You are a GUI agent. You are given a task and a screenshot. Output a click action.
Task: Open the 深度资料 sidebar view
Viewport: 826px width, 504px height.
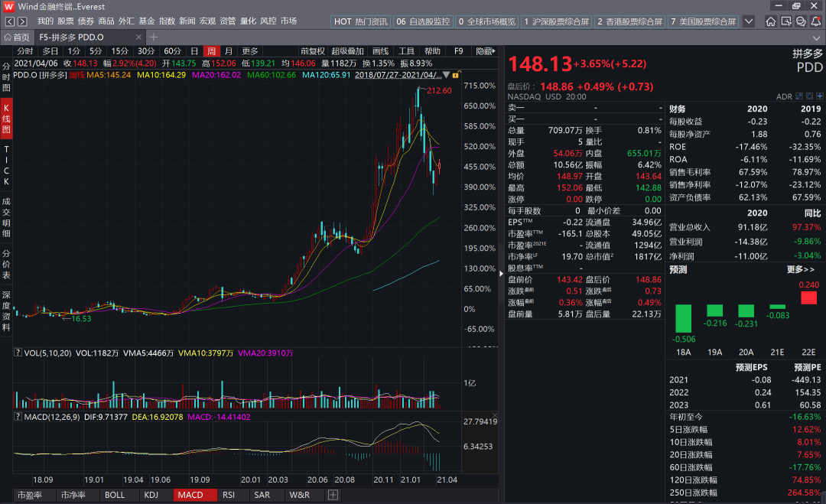click(x=6, y=311)
